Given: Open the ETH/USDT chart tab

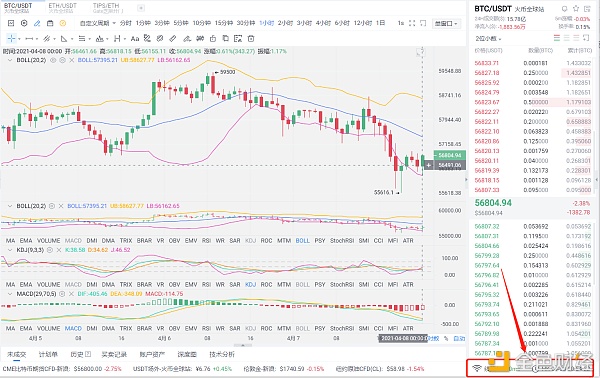Looking at the screenshot, I should coord(62,8).
